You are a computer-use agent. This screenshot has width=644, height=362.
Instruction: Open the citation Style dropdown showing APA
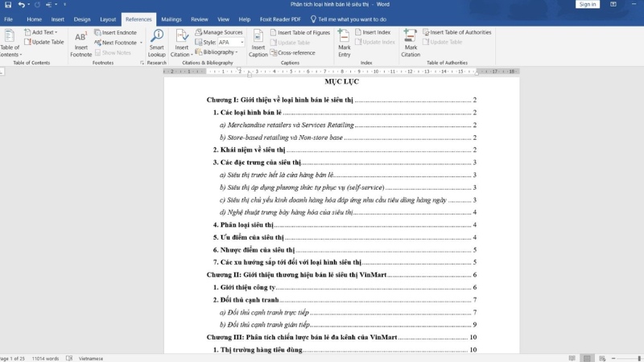click(231, 42)
